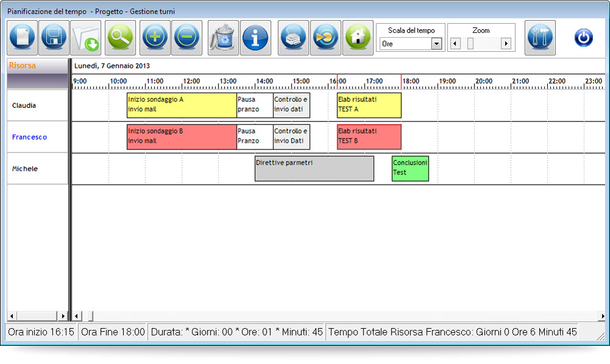Click the Durata status bar entry

click(x=237, y=332)
